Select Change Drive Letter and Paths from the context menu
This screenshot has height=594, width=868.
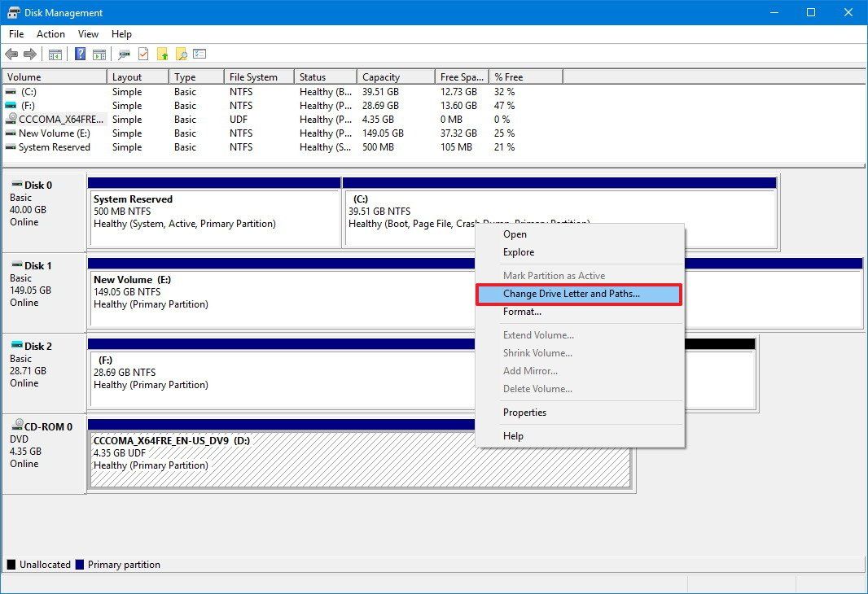(578, 294)
